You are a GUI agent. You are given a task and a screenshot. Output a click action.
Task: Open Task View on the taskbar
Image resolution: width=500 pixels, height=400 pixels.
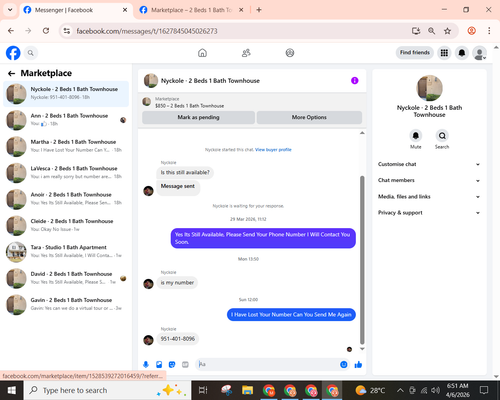point(203,390)
